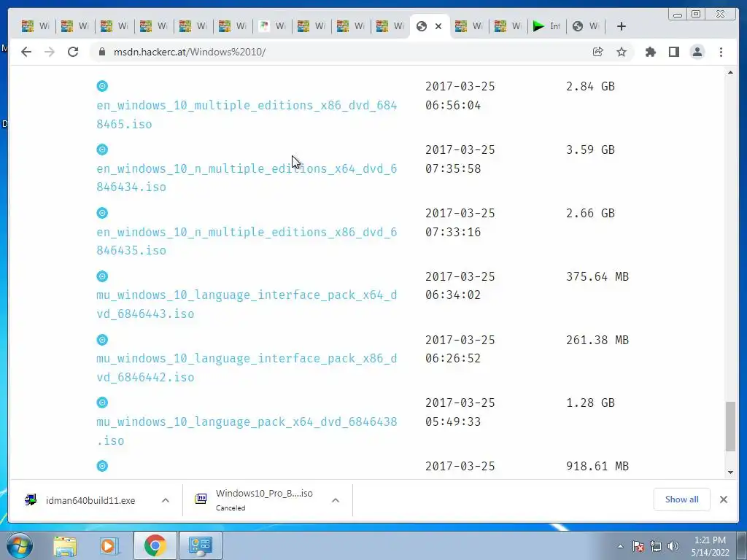Share this page using the share icon
This screenshot has height=560, width=747.
[598, 52]
